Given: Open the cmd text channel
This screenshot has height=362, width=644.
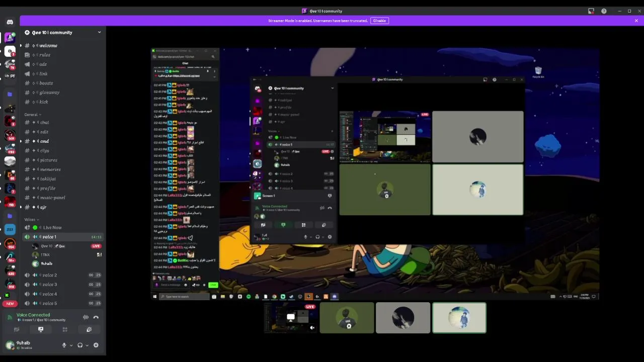Looking at the screenshot, I should [x=63, y=141].
